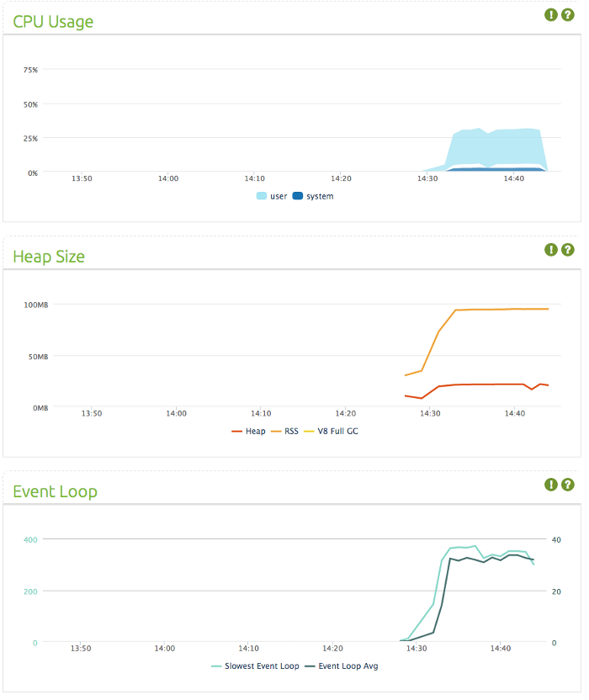Screen dimensions: 589x700
Task: Click the CPU Usage alert exclamation icon
Action: click(x=551, y=15)
